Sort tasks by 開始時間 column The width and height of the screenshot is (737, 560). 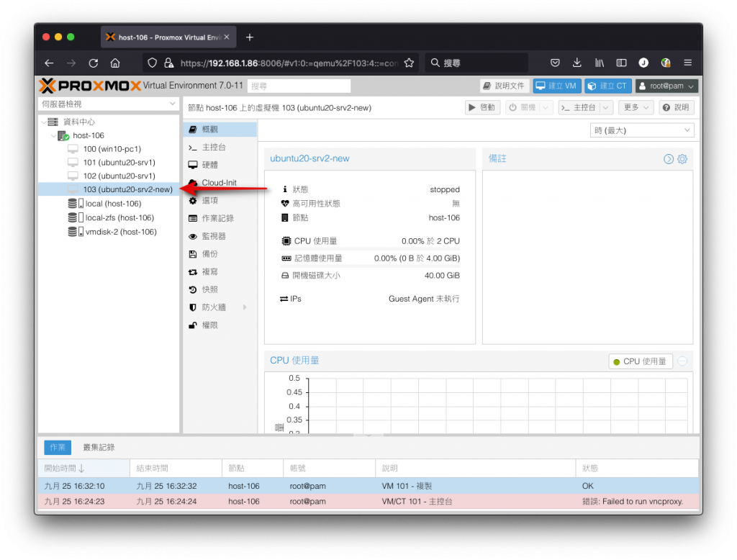coord(83,469)
